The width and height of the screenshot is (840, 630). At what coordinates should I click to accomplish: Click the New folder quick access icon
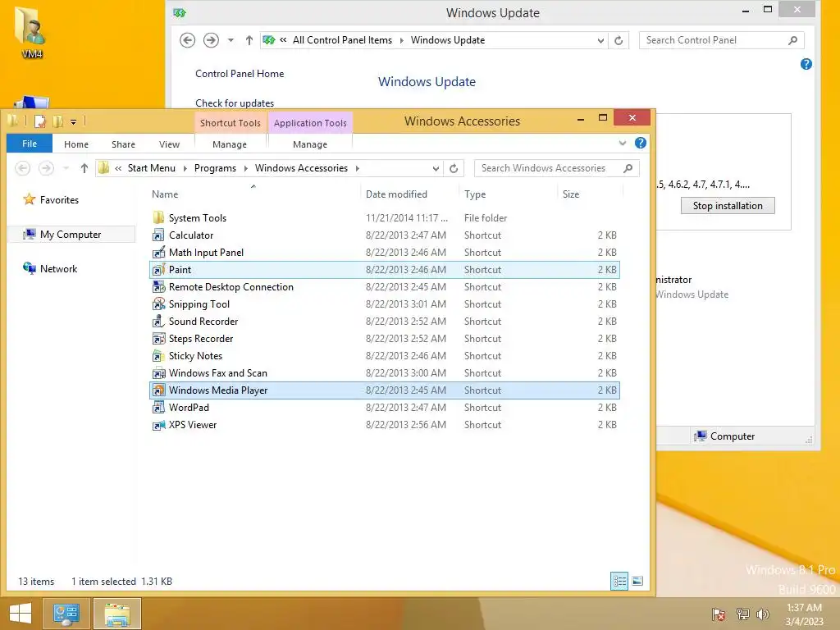pyautogui.click(x=57, y=121)
